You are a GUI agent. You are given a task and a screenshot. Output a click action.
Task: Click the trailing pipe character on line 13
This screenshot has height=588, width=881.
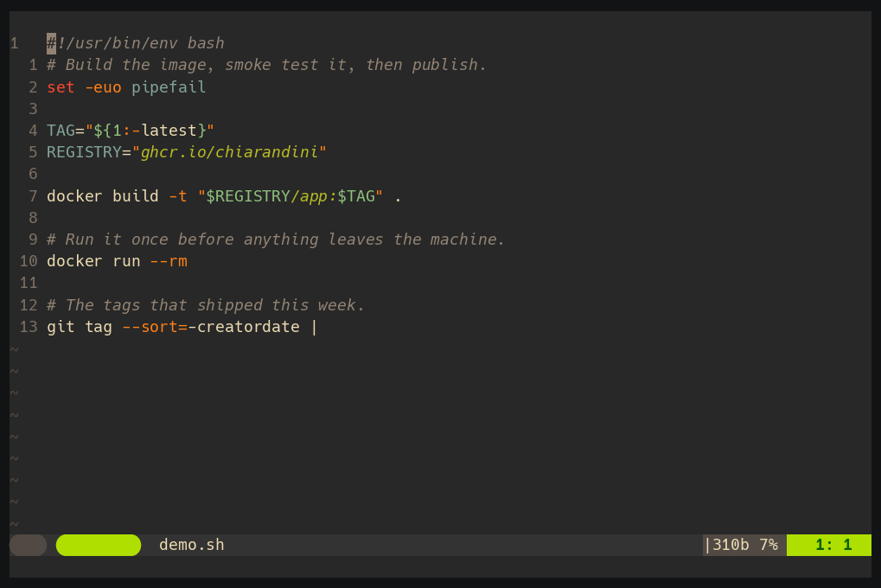tap(314, 327)
